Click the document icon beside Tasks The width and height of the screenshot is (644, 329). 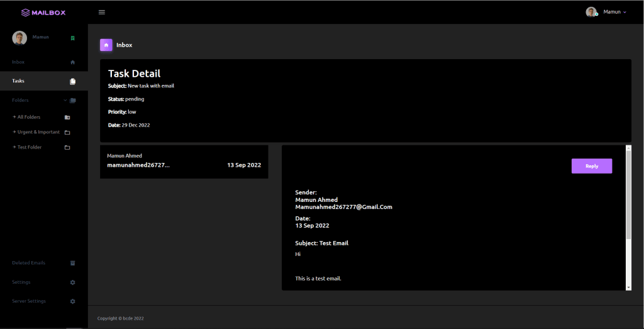coord(73,81)
